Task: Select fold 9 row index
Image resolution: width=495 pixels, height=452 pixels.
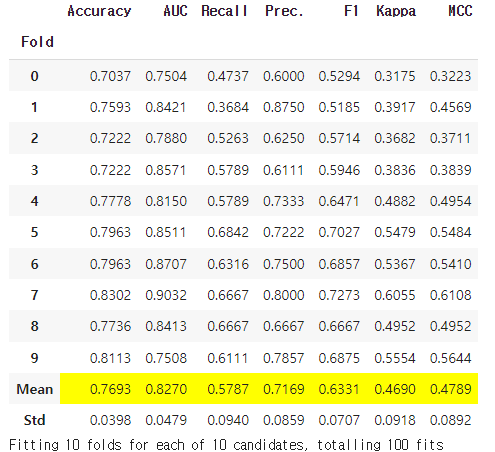Action: [34, 358]
